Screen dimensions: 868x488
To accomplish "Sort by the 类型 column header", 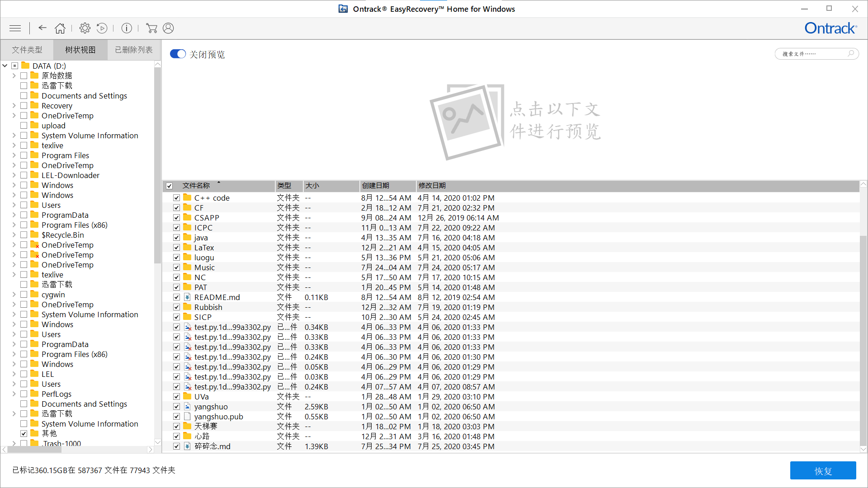I will pyautogui.click(x=288, y=186).
